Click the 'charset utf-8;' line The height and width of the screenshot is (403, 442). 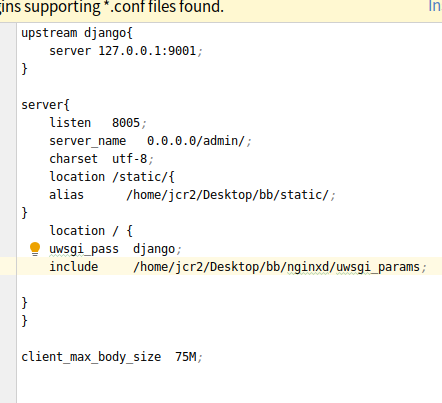pyautogui.click(x=101, y=159)
